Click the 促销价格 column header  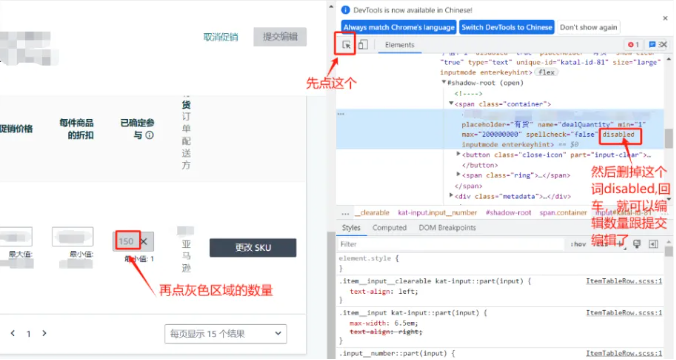point(16,128)
